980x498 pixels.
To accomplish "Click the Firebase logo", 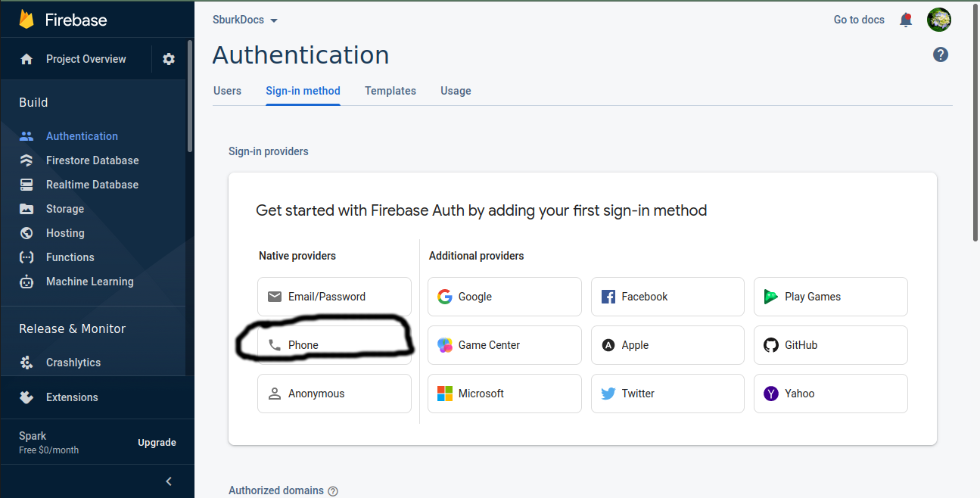I will pyautogui.click(x=27, y=20).
